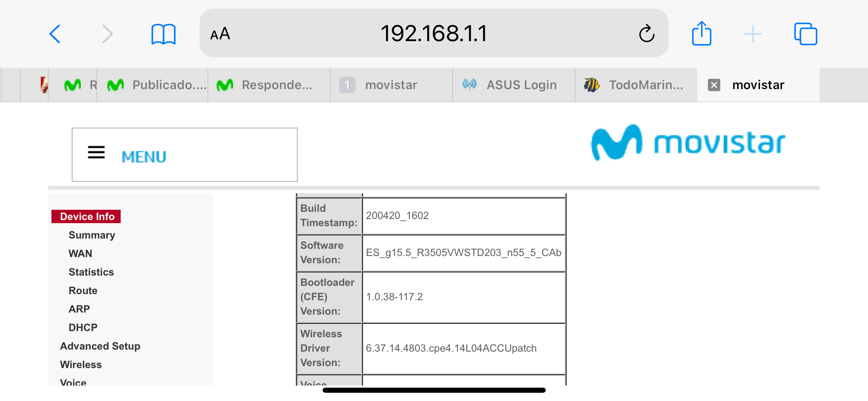Expand the Wireless menu section
Viewport: 868px width, 401px height.
(x=81, y=364)
